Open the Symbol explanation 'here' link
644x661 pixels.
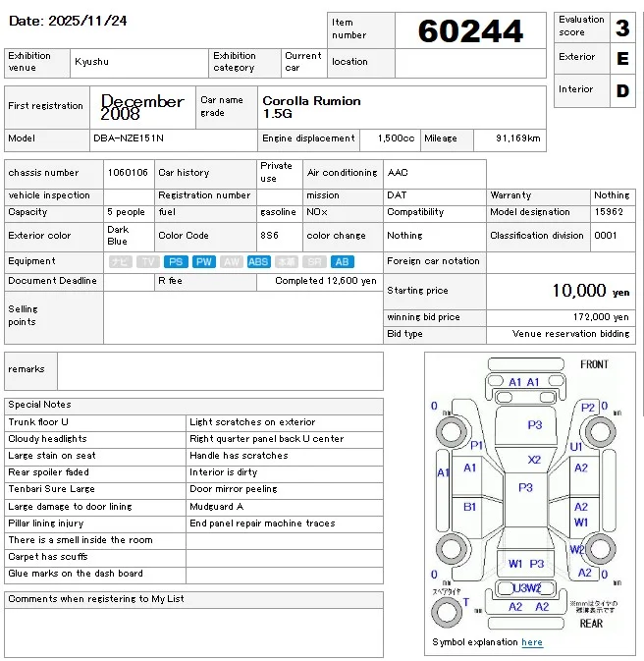point(532,642)
